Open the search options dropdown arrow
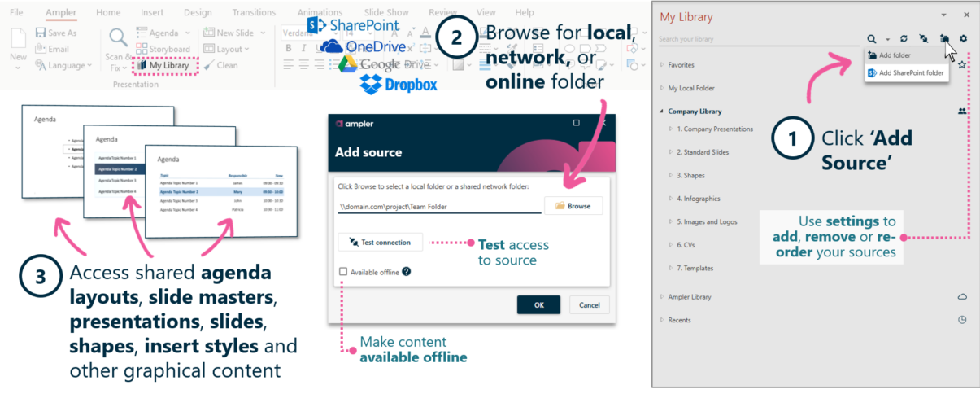 tap(887, 39)
